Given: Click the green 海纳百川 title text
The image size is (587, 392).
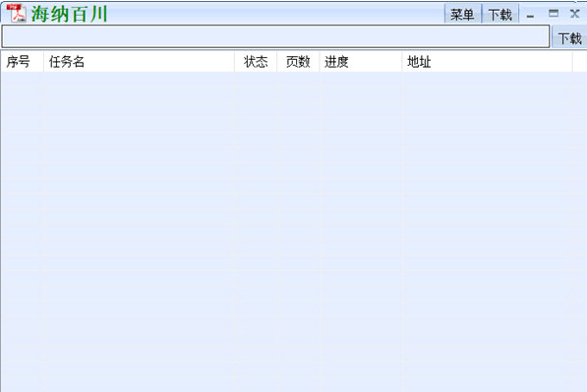Looking at the screenshot, I should click(x=69, y=14).
